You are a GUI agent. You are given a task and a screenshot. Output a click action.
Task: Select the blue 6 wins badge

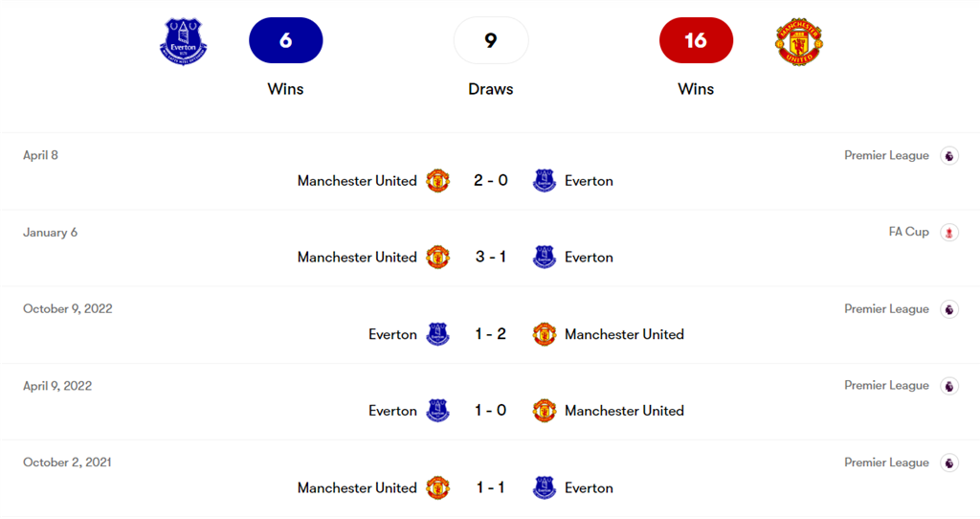pyautogui.click(x=285, y=40)
